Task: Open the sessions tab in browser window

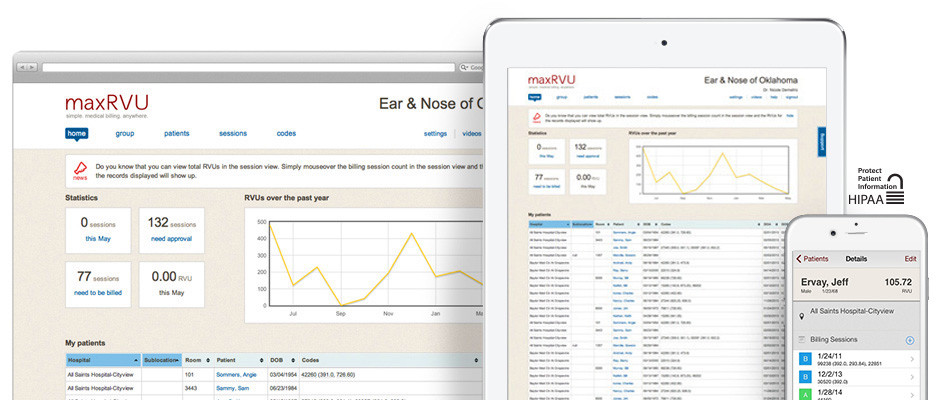Action: [x=233, y=134]
